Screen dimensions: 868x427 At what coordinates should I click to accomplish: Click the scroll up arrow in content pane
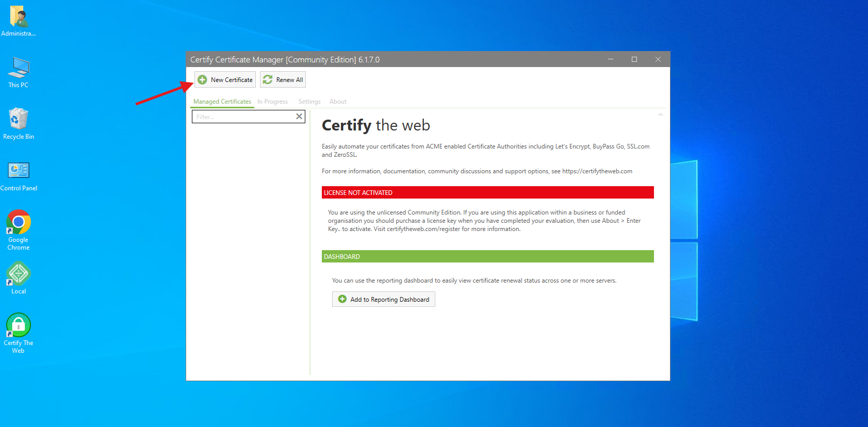click(661, 114)
